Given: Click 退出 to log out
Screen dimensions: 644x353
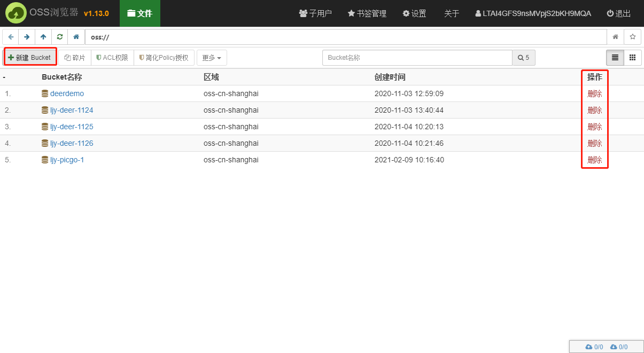Looking at the screenshot, I should coord(619,13).
